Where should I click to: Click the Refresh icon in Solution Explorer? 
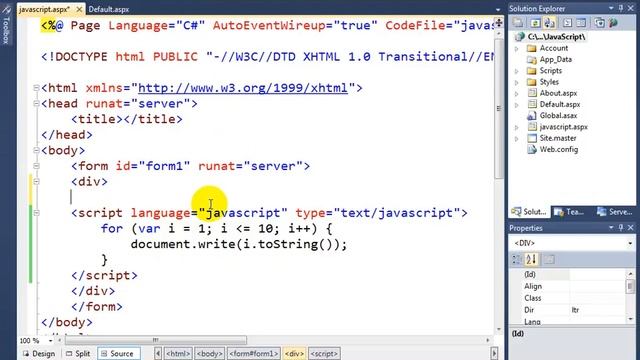(x=535, y=23)
